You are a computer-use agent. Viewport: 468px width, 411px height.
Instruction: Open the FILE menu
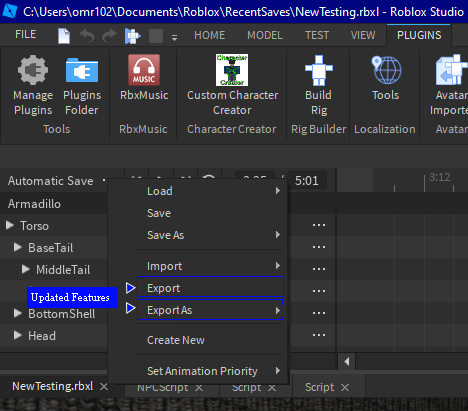click(25, 34)
